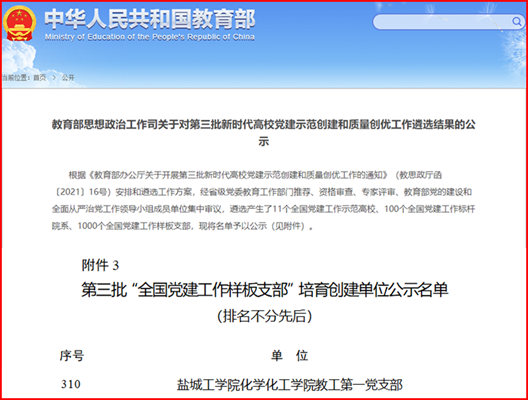The image size is (529, 401).
Task: Click the text 〔2021〕16号 in paragraph
Action: 83,192
